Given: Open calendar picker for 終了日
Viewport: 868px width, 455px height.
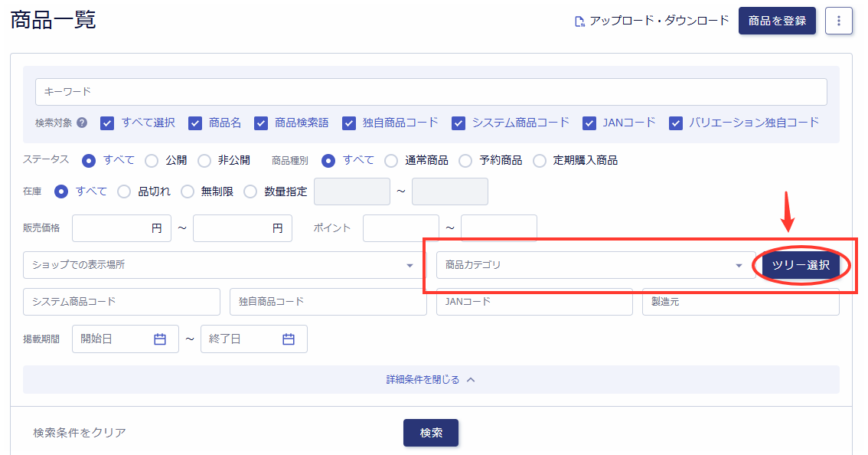Looking at the screenshot, I should 289,339.
